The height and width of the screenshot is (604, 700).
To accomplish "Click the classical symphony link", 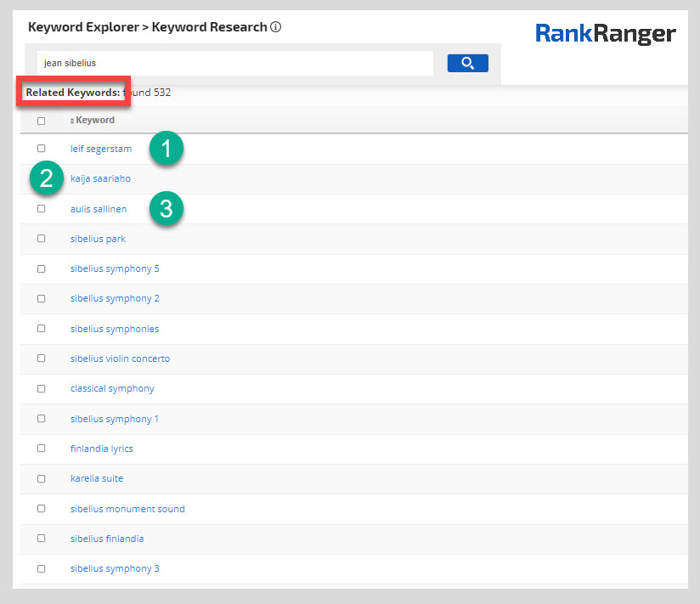I will tap(112, 388).
